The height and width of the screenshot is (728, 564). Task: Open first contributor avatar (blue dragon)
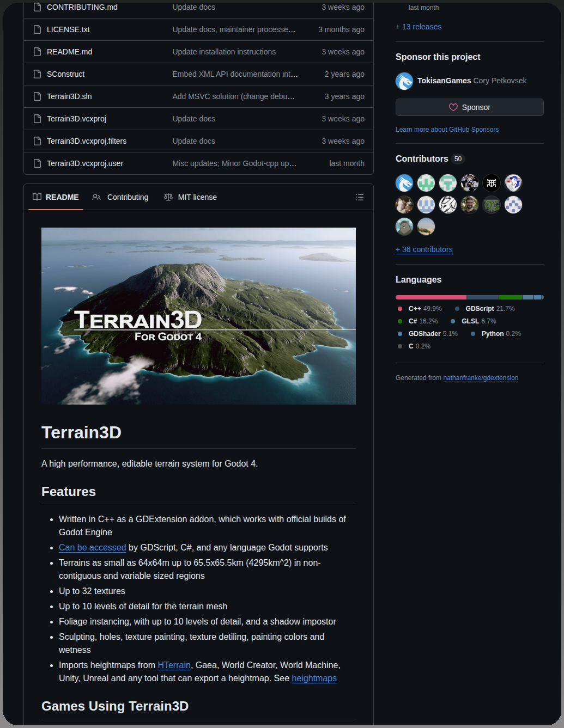coord(404,183)
